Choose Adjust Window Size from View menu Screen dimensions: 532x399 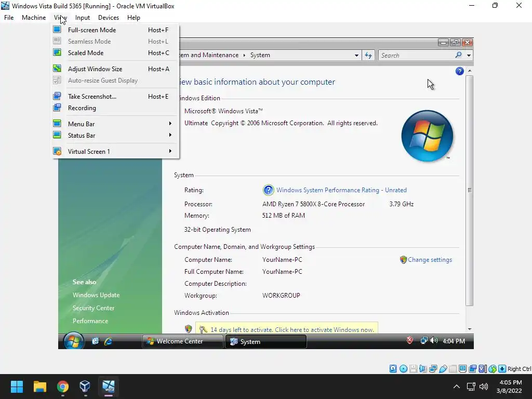tap(115, 69)
